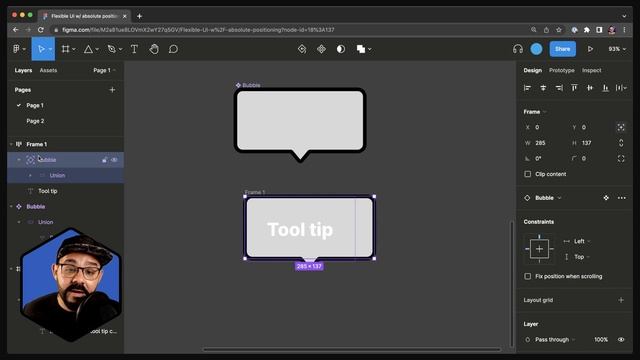This screenshot has width=640, height=360.
Task: Select Page 1 in Pages list
Action: click(35, 105)
